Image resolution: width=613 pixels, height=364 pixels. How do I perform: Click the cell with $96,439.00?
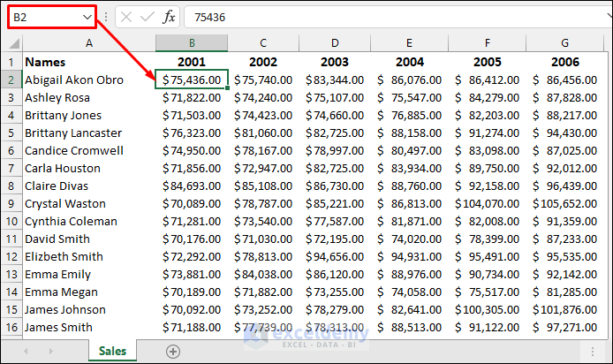point(565,186)
